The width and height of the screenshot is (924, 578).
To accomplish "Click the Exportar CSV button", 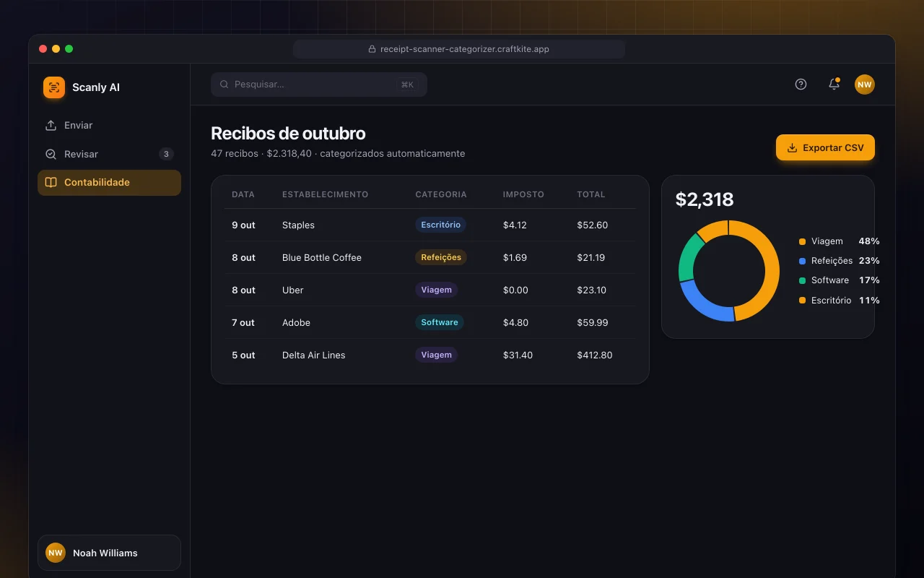I will coord(825,147).
